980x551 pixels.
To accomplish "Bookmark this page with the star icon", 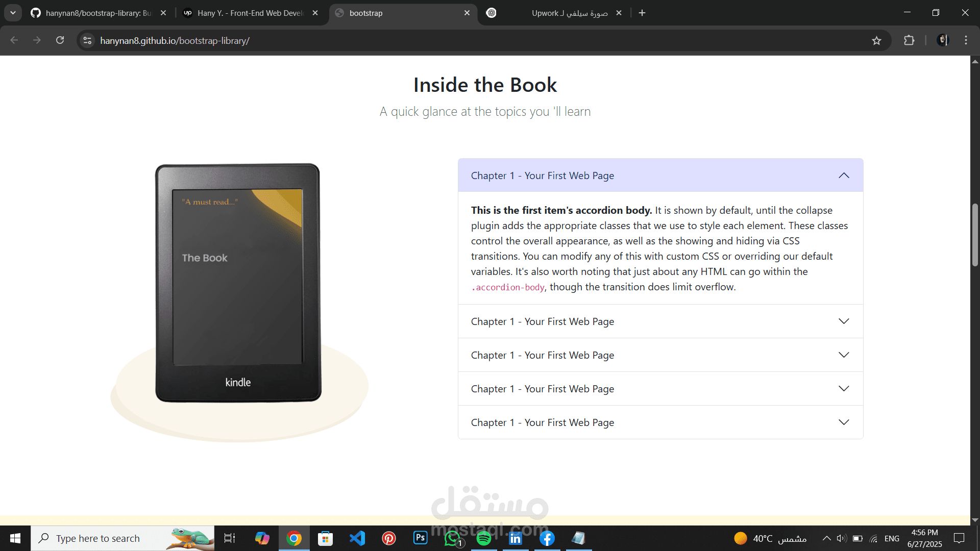I will coord(876,40).
